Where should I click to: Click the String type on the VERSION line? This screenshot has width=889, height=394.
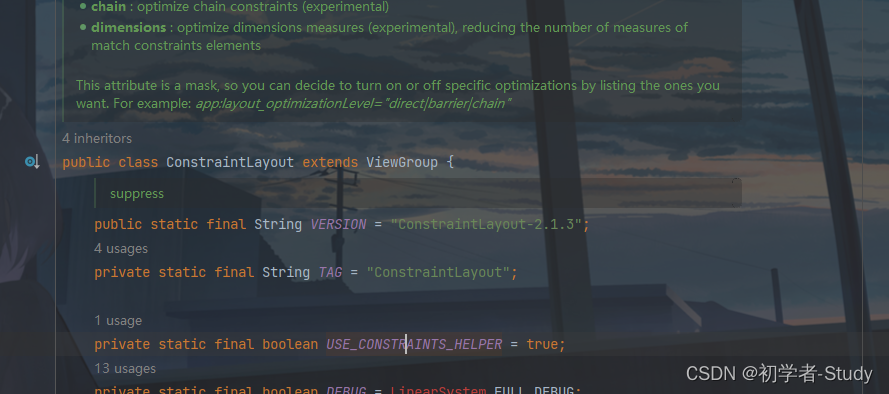point(278,224)
